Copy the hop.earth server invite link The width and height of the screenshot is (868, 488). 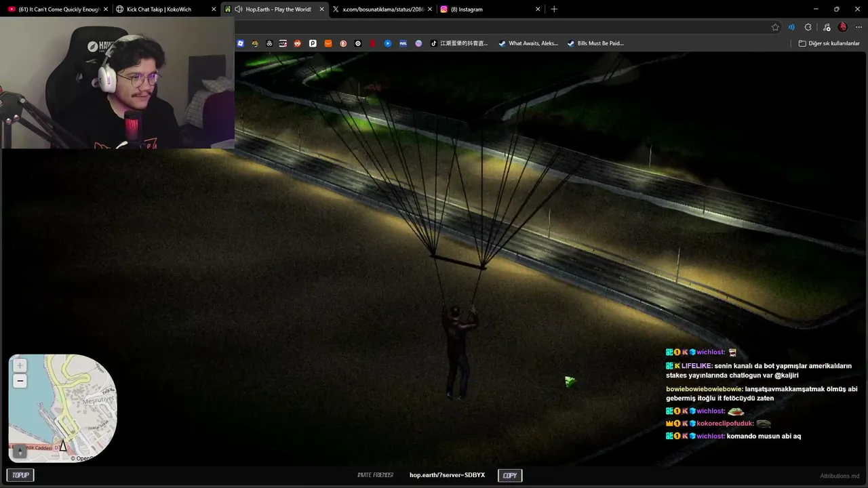click(510, 475)
